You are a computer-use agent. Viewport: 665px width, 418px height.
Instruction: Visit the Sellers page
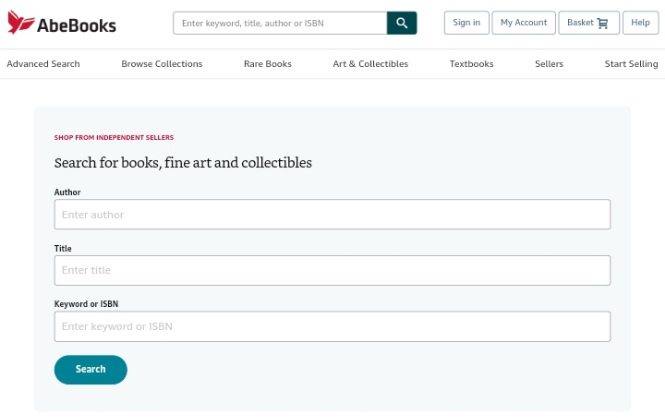pyautogui.click(x=549, y=64)
